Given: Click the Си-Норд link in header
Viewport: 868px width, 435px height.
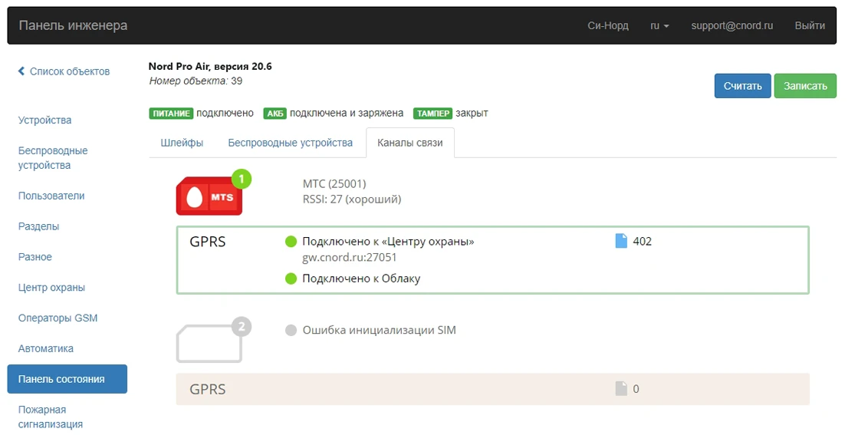Looking at the screenshot, I should click(x=607, y=25).
